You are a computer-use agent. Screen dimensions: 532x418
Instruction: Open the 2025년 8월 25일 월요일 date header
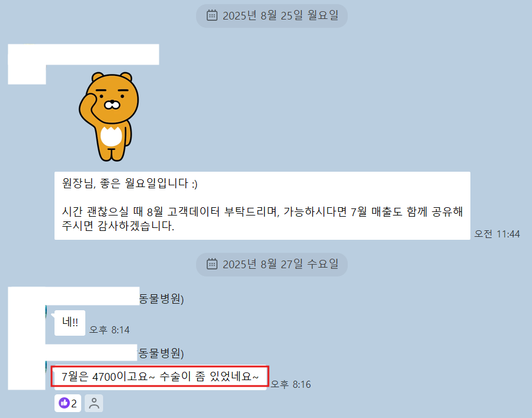(272, 15)
